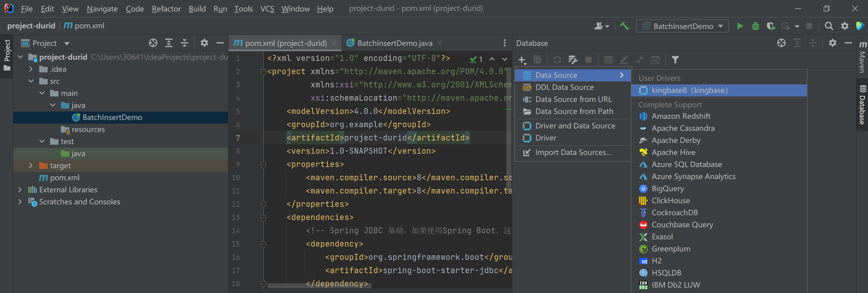This screenshot has width=868, height=293.
Task: Open the BatchInsertDemo run configuration dropdown
Action: pos(683,26)
